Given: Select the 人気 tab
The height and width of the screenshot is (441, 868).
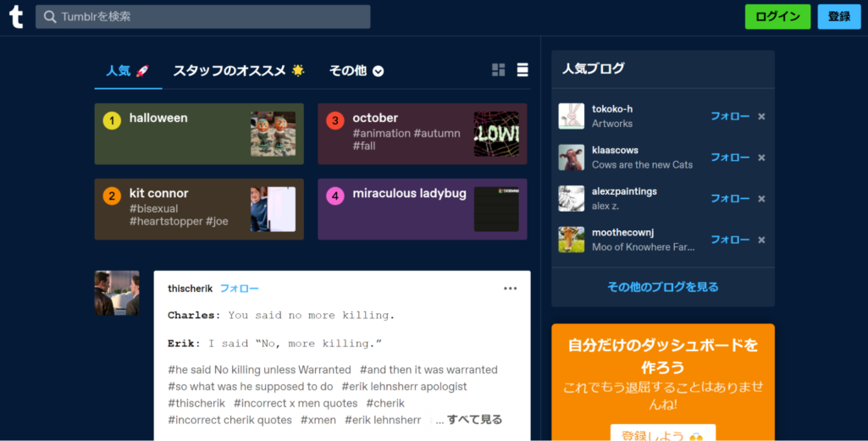Looking at the screenshot, I should 127,71.
